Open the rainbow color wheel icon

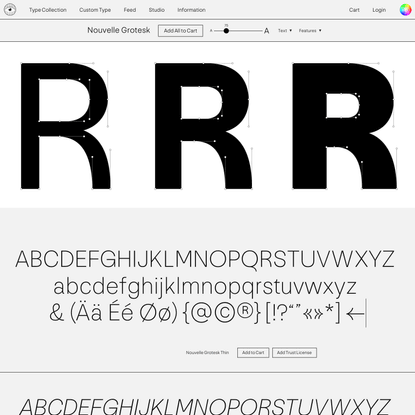pos(405,10)
